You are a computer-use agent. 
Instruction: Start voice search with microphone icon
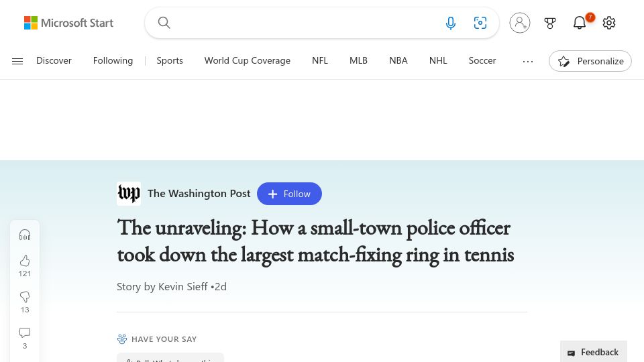(x=451, y=23)
